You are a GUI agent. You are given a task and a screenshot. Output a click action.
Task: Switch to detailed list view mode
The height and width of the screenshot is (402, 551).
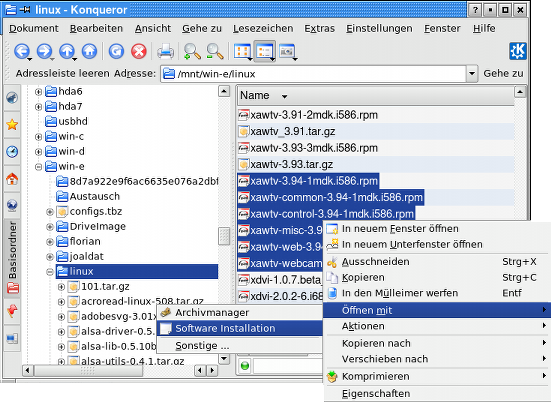pyautogui.click(x=265, y=52)
